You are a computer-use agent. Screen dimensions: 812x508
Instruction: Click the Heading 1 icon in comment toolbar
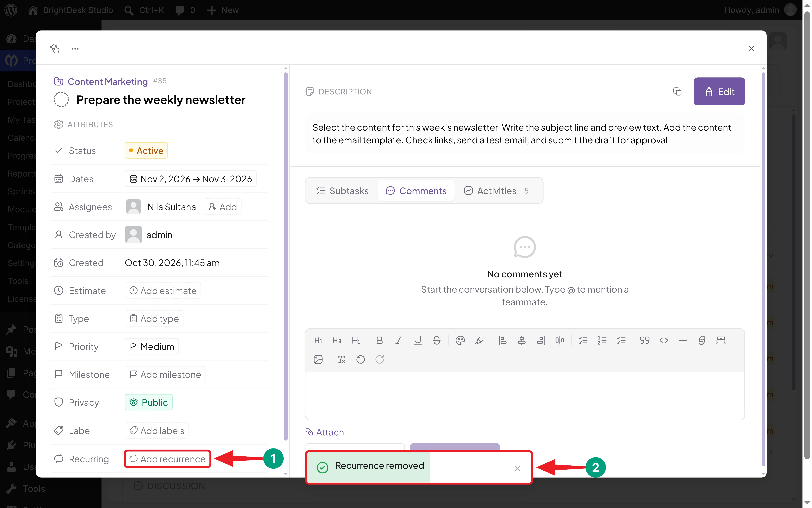click(x=318, y=340)
